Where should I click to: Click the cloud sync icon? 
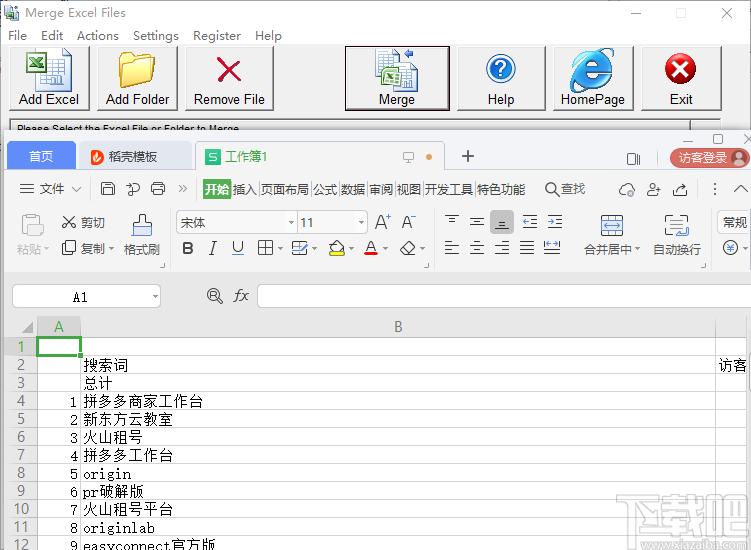(x=627, y=190)
